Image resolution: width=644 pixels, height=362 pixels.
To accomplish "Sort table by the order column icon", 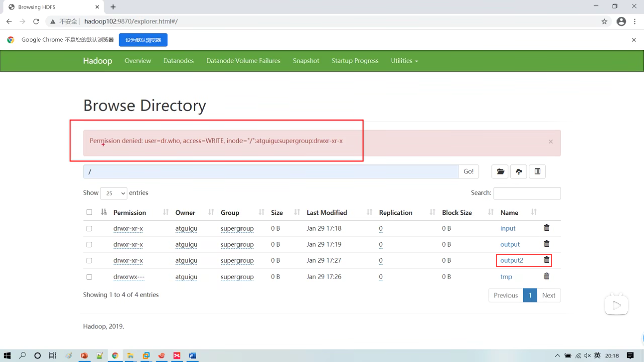I will pos(104,212).
